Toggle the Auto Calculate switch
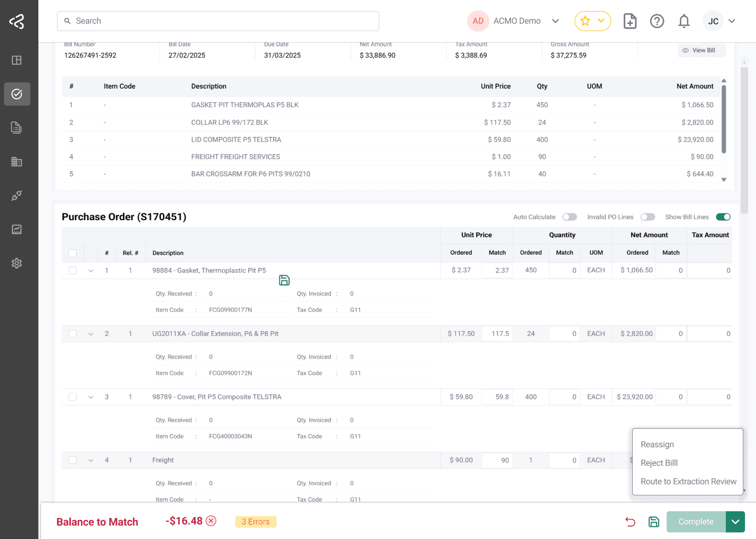The width and height of the screenshot is (756, 539). tap(570, 217)
